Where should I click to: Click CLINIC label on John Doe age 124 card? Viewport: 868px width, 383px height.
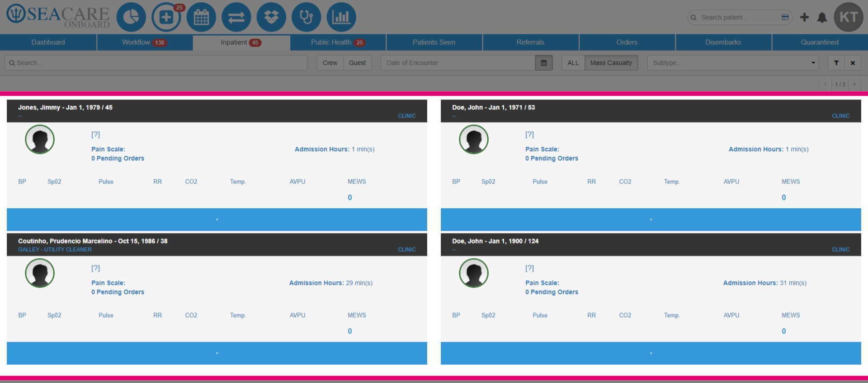coord(840,250)
